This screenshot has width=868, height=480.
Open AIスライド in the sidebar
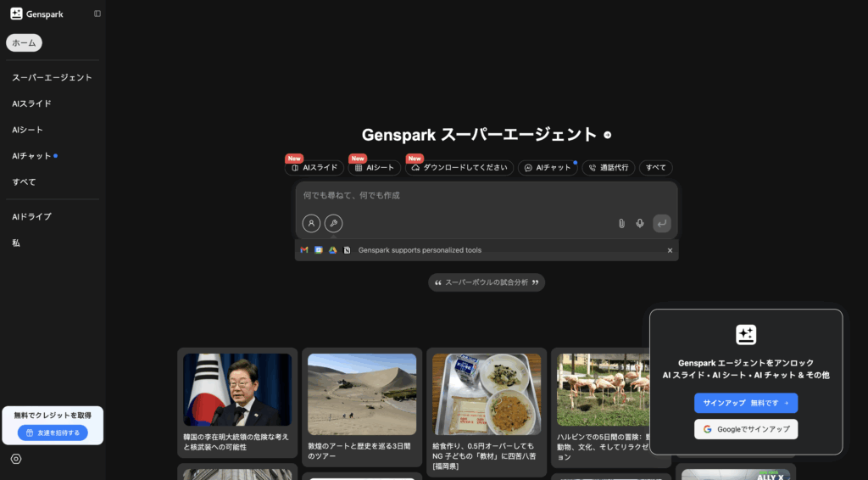[x=31, y=103]
